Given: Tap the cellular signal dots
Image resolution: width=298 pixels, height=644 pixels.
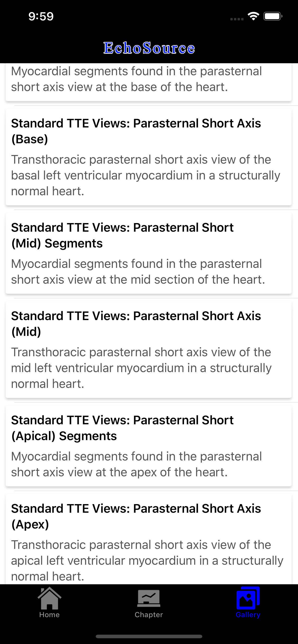Looking at the screenshot, I should 237,19.
